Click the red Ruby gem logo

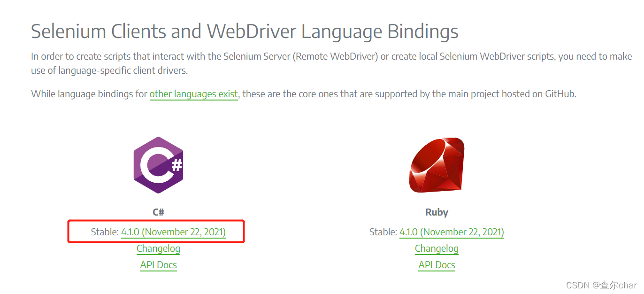437,165
